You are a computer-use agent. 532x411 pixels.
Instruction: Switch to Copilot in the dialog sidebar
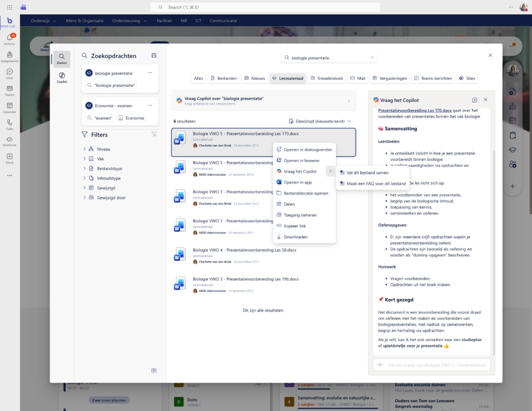[62, 78]
